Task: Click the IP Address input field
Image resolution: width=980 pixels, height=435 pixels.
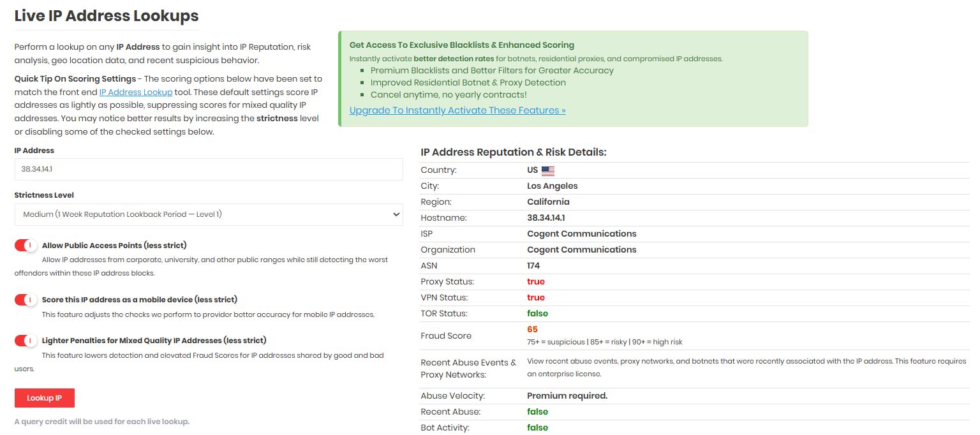Action: click(x=209, y=170)
